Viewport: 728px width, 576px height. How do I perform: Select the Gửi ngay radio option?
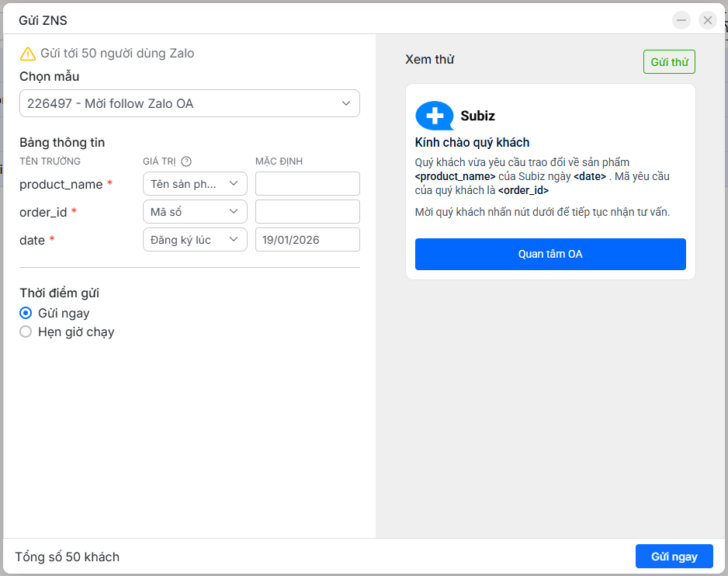pyautogui.click(x=26, y=314)
